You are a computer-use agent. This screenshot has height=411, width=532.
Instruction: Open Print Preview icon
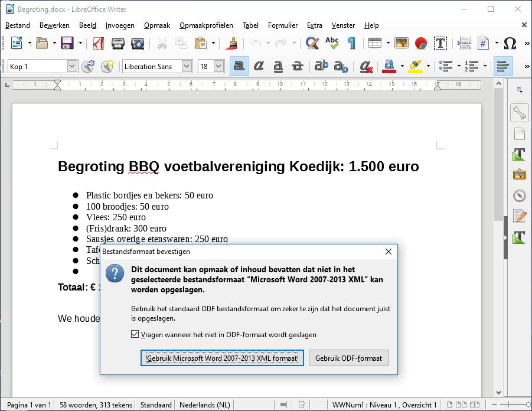[x=138, y=43]
